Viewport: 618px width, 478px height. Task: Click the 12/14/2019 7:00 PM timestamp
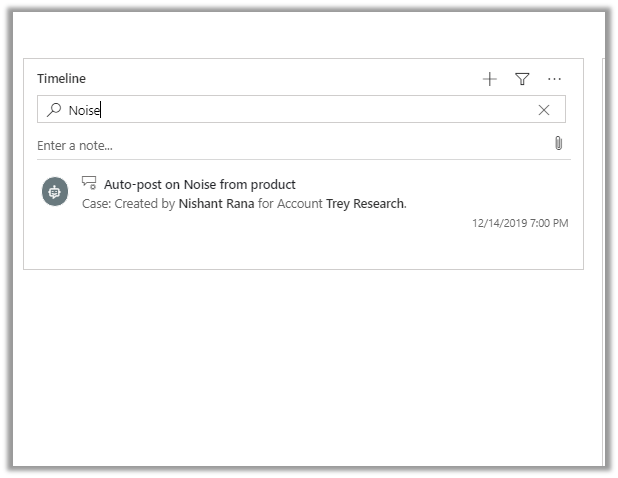[x=520, y=223]
